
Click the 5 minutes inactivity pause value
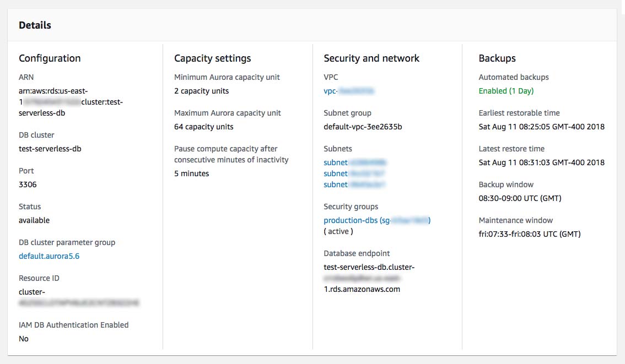click(x=191, y=173)
